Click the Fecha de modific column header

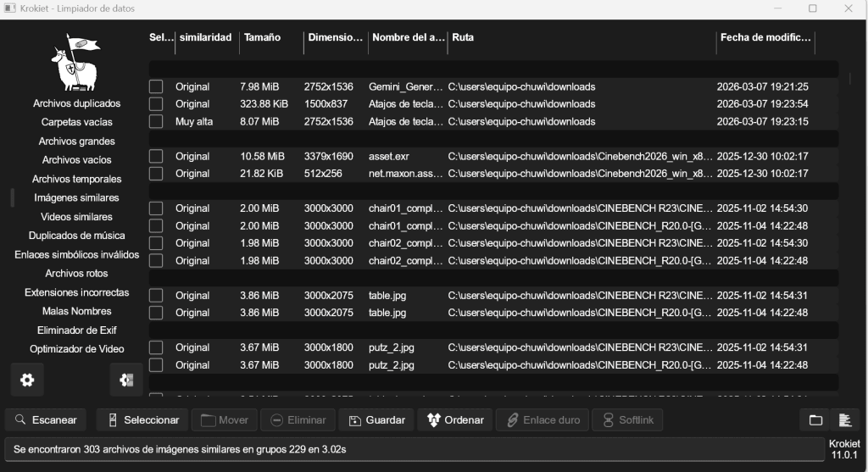765,37
